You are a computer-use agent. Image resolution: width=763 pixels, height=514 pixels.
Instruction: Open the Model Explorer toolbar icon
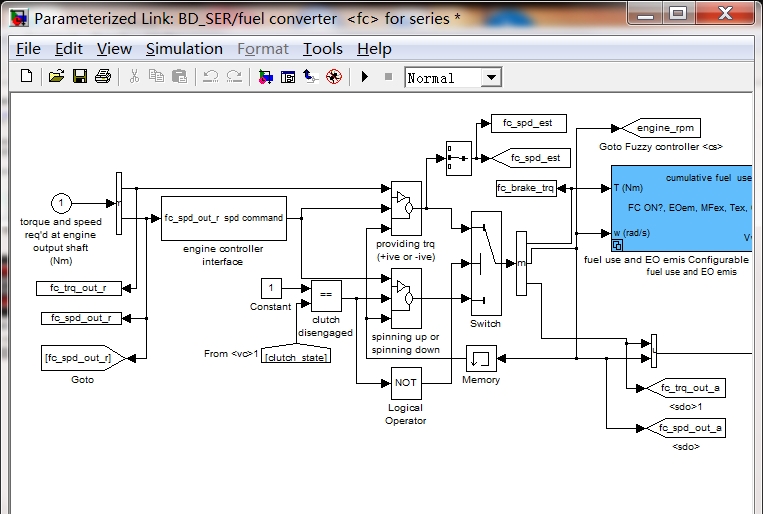[x=288, y=77]
